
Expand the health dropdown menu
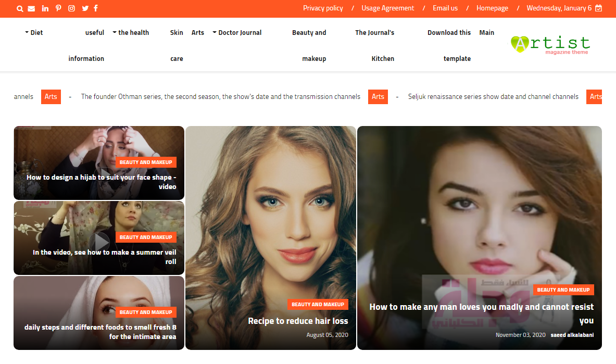pos(131,33)
